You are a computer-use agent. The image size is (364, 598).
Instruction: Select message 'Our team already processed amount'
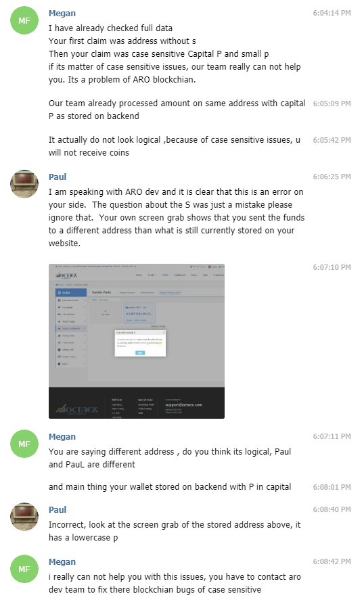coord(177,110)
